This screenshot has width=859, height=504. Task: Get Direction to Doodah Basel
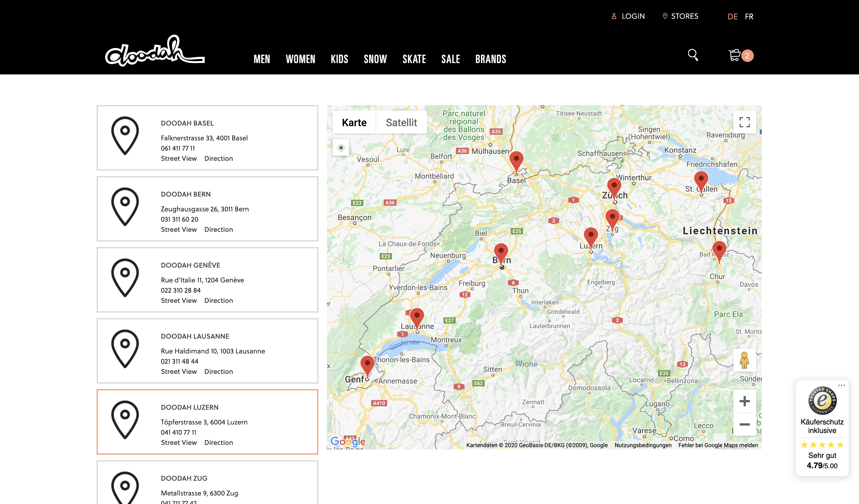(219, 159)
